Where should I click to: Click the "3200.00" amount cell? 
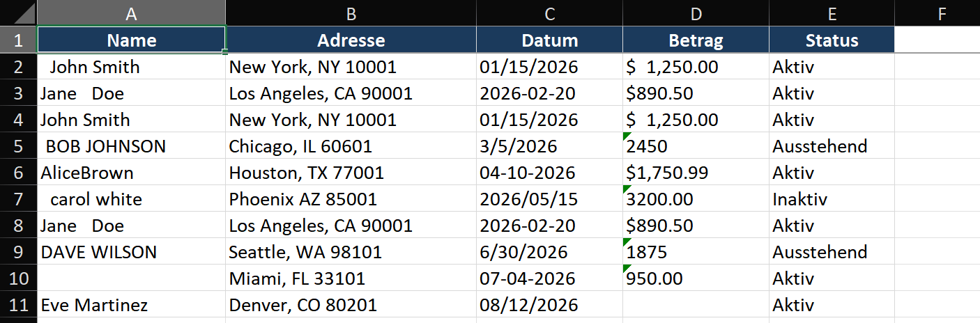[x=696, y=198]
